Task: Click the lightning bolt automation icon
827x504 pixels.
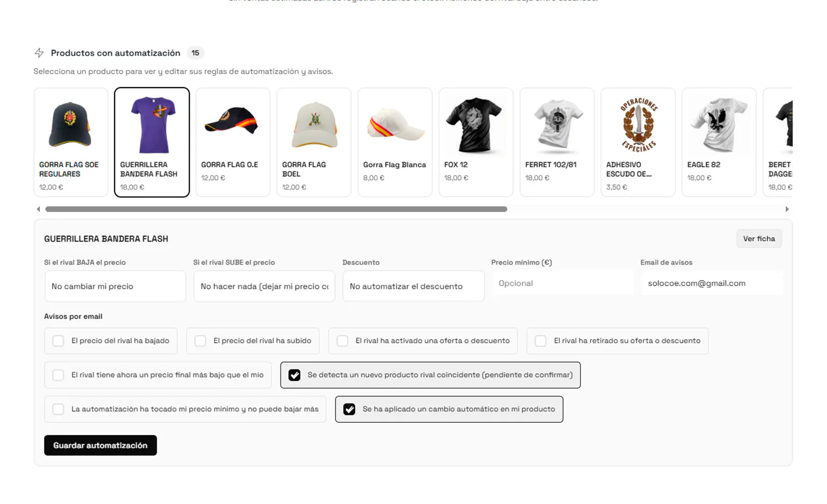Action: (x=39, y=53)
